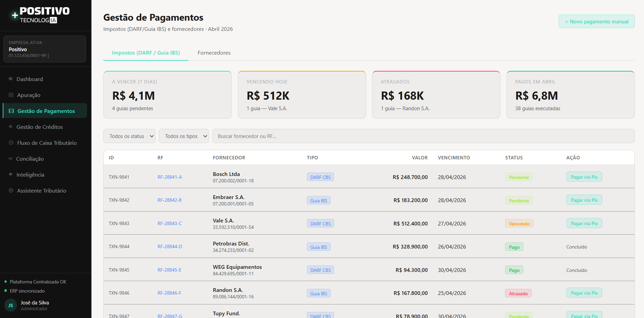Open Gestão de Créditos in the sidebar

pyautogui.click(x=45, y=127)
